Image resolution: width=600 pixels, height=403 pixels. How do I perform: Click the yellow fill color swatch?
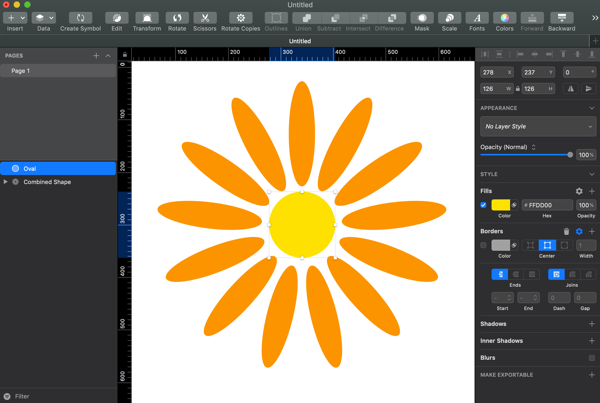(x=501, y=205)
